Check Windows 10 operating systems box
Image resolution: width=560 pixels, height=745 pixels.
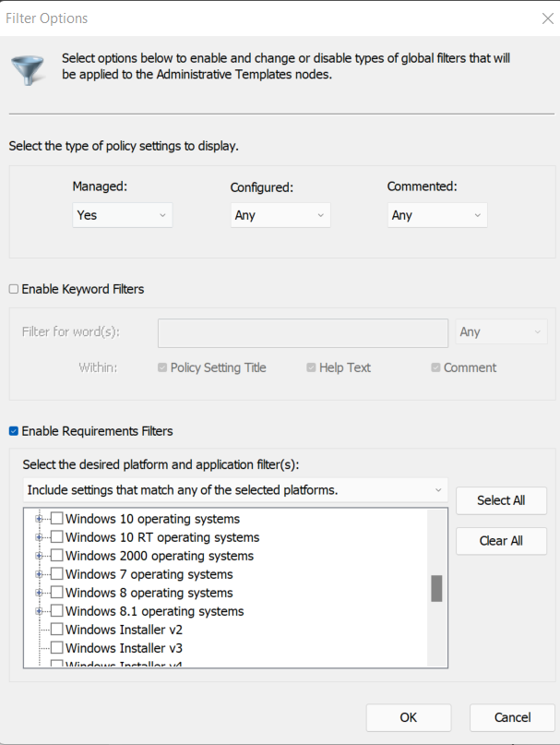point(57,519)
